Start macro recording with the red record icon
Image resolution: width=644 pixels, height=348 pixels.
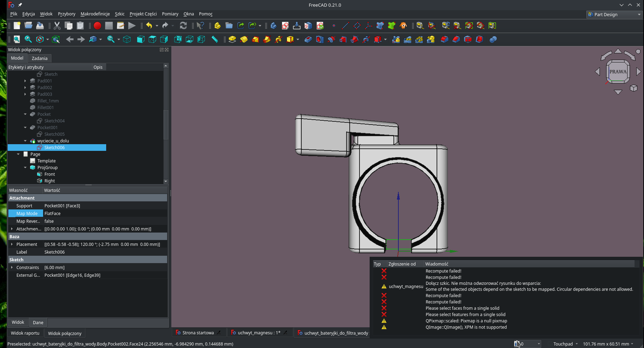point(97,26)
